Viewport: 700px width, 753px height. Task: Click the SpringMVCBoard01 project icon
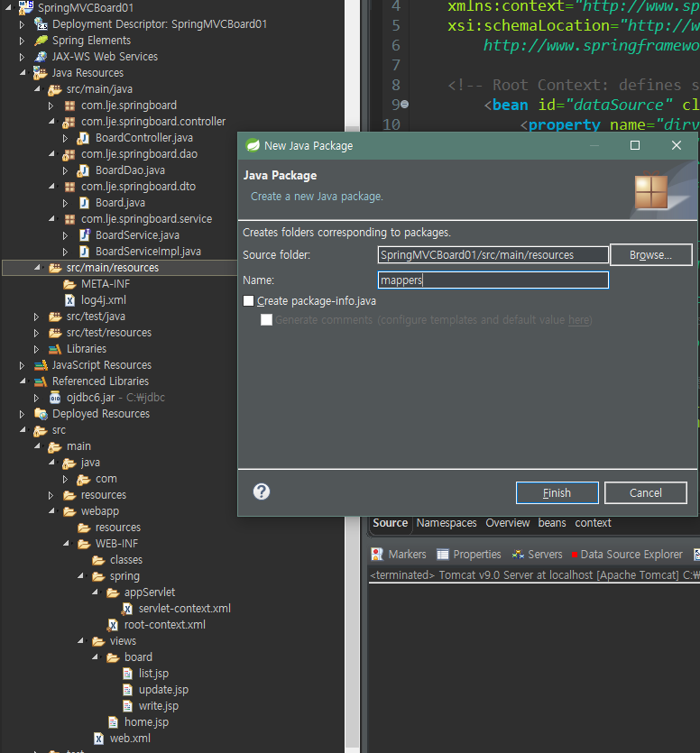tap(26, 7)
